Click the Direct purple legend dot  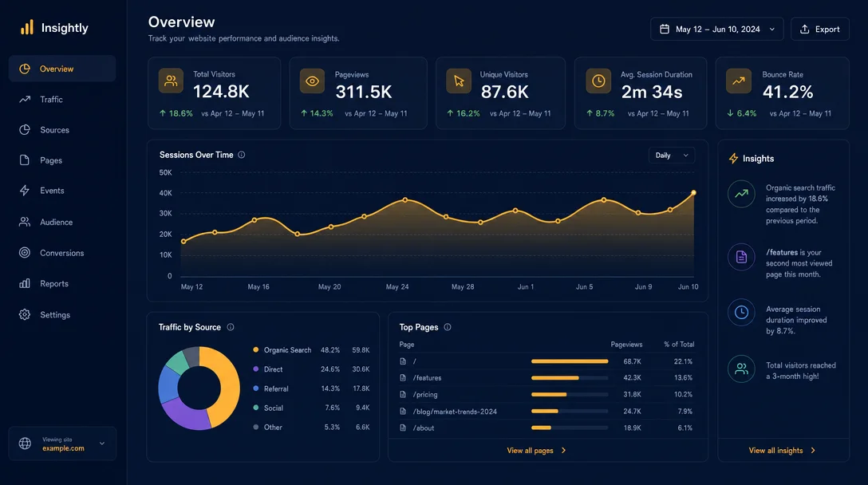click(256, 369)
